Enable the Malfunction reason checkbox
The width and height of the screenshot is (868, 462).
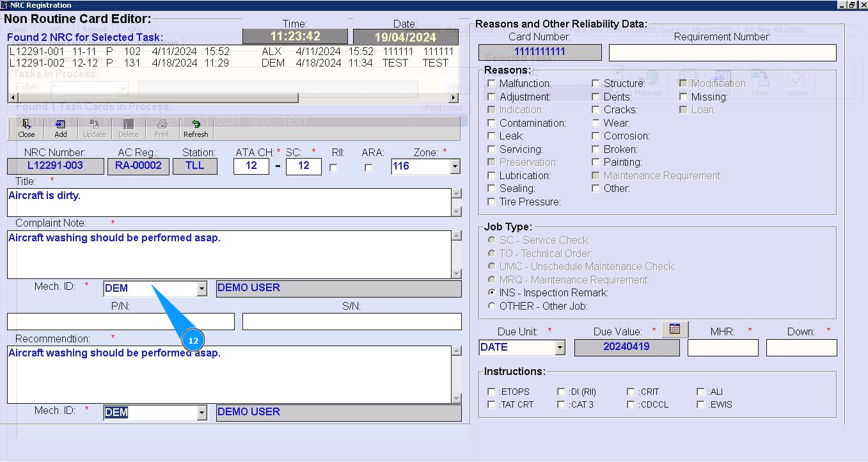coord(491,84)
